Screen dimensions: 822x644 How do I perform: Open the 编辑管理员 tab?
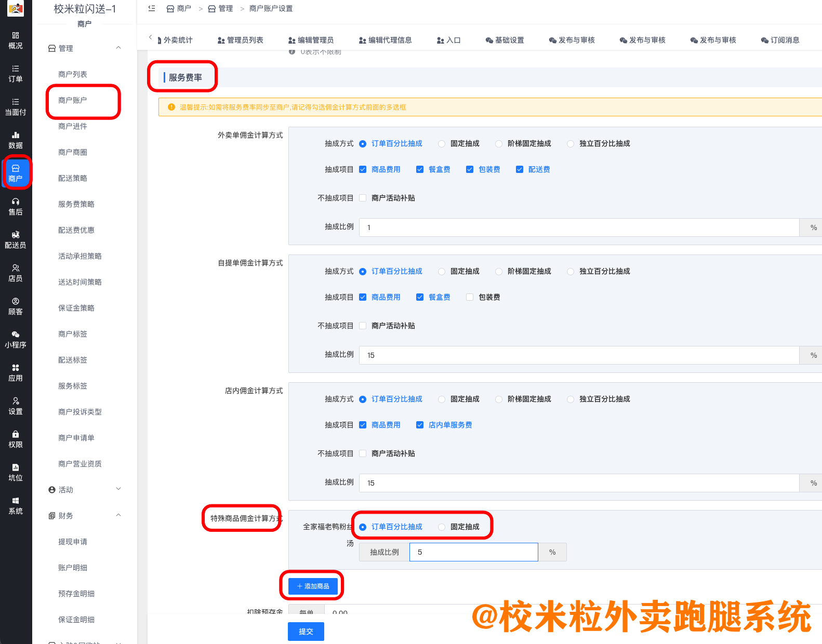pyautogui.click(x=311, y=40)
